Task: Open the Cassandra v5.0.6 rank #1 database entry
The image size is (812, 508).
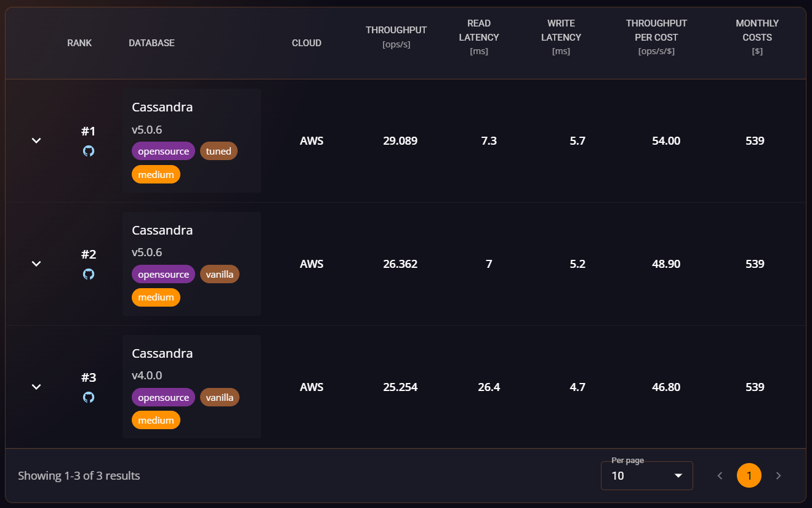Action: pos(162,107)
